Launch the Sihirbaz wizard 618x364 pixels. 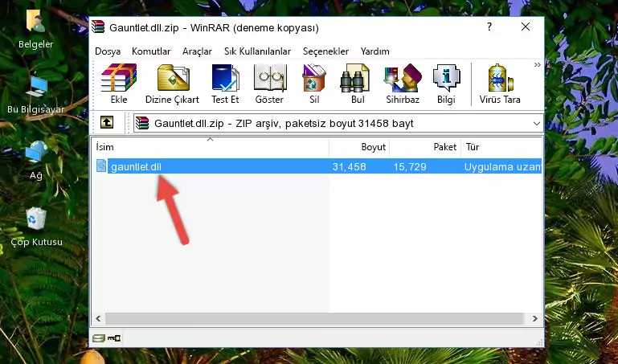click(403, 84)
